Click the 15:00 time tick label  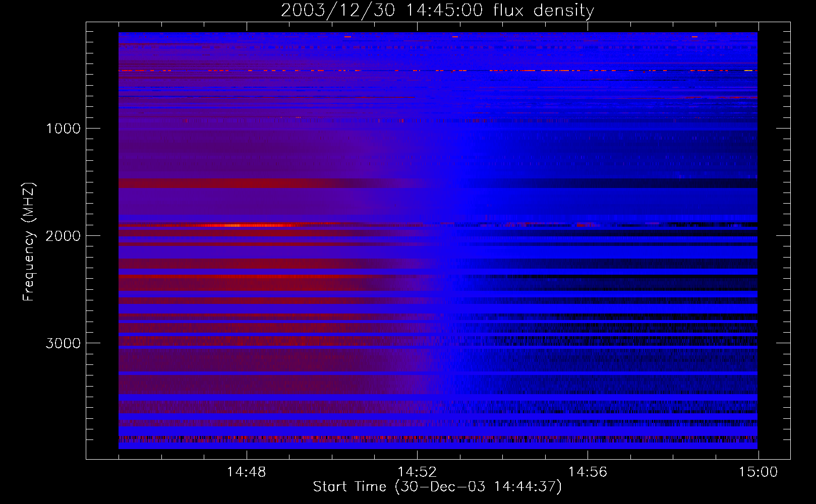[758, 472]
